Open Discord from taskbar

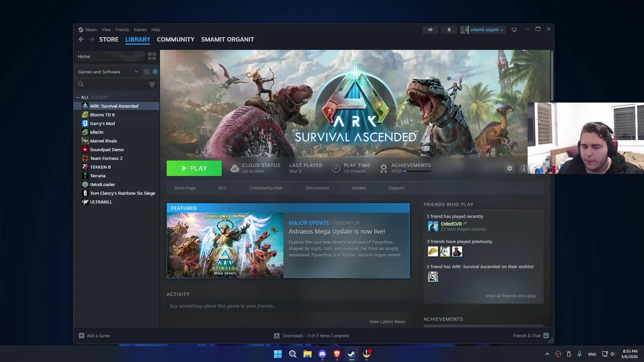[x=322, y=354]
